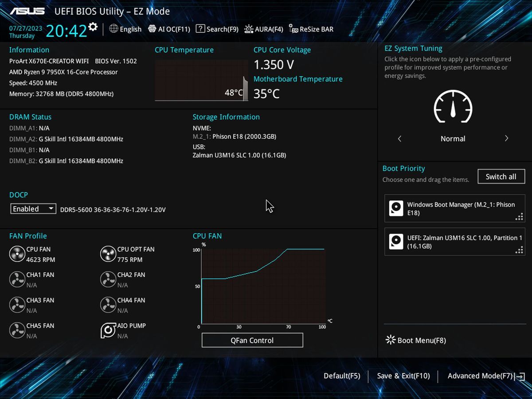This screenshot has height=399, width=532.
Task: Click the CPU Temperature graph
Action: coord(201,80)
